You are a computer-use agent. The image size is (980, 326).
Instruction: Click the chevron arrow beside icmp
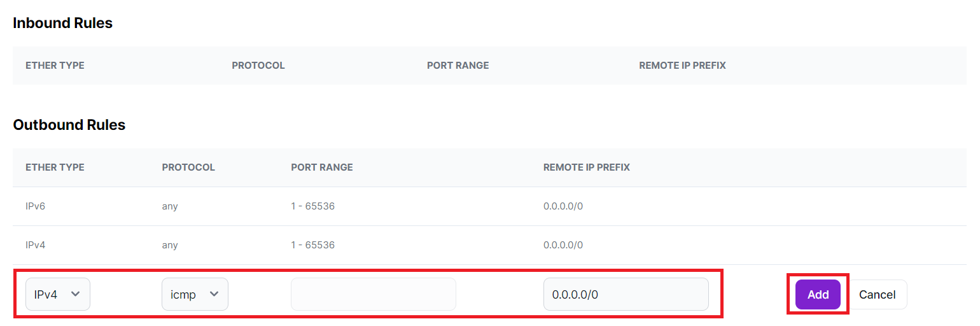214,294
